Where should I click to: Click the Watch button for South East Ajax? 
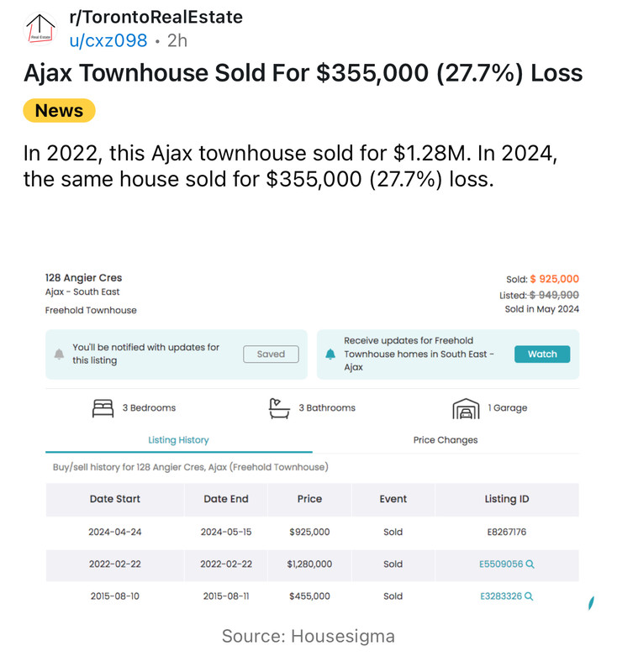[x=542, y=354]
